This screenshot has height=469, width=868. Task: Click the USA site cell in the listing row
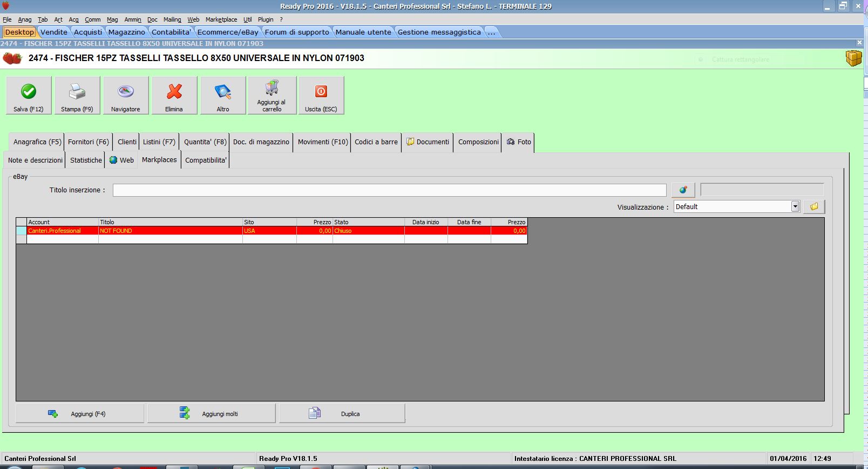coord(269,231)
